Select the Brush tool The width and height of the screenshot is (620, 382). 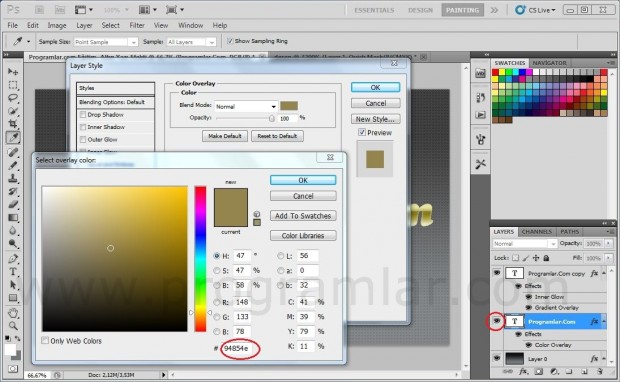[13, 165]
